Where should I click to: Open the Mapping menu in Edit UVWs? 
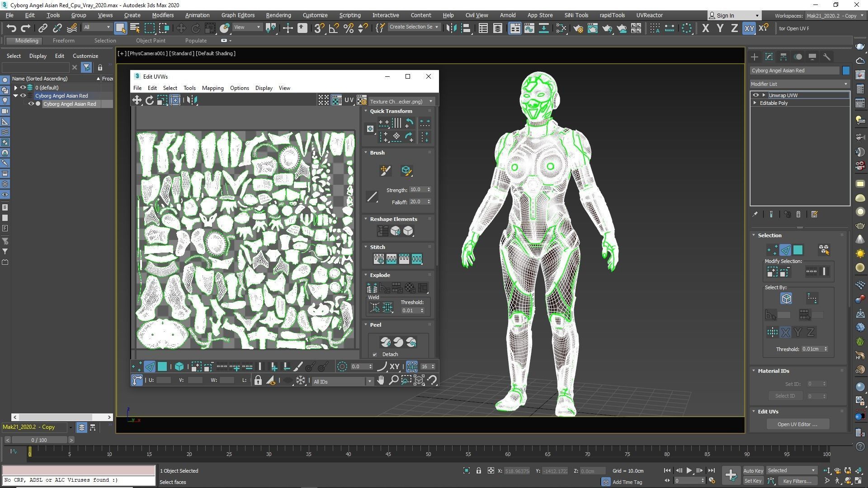[x=212, y=88]
